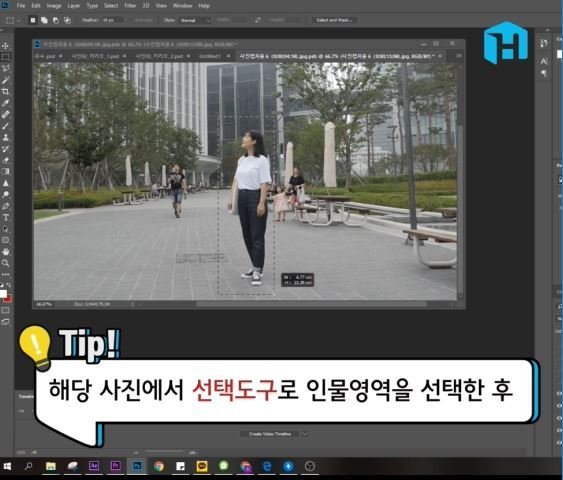Select the Lasso tool
The width and height of the screenshot is (563, 480).
(x=5, y=68)
